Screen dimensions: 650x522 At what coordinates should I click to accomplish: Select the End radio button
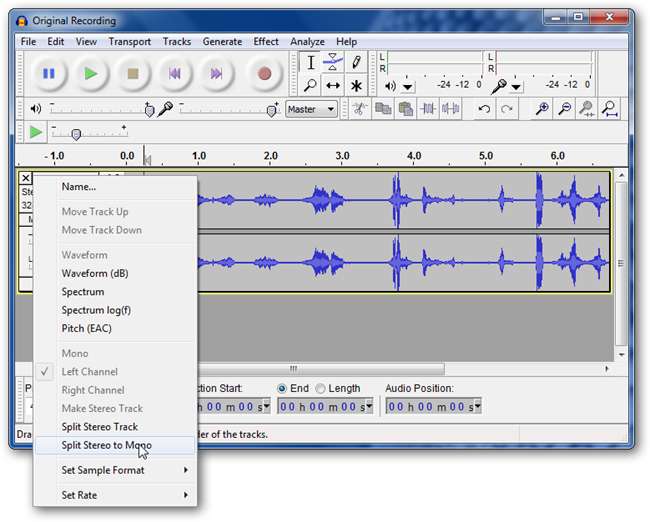click(283, 388)
